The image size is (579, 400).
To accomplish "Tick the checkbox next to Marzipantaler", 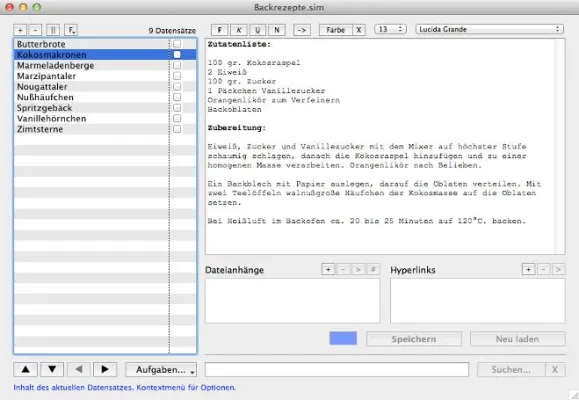I will [177, 76].
